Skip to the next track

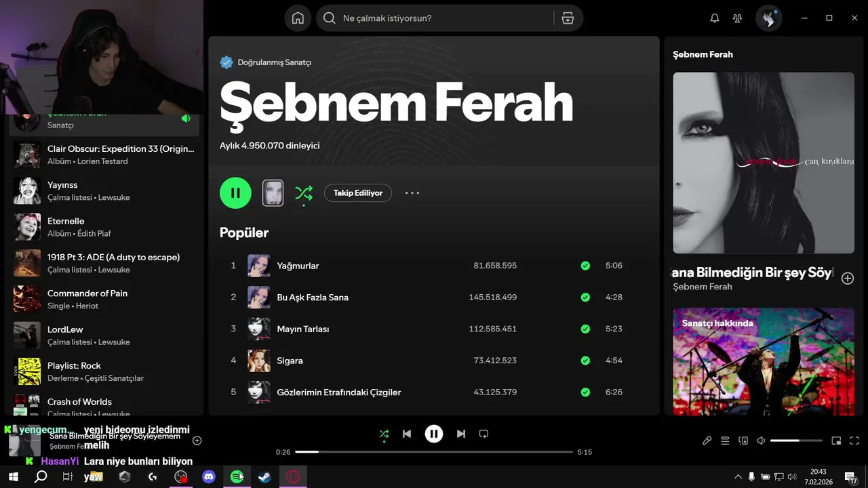tap(461, 434)
